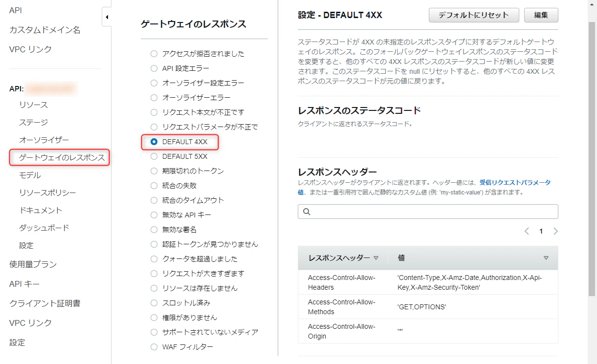
Task: Click the 編集 button
Action: (541, 15)
